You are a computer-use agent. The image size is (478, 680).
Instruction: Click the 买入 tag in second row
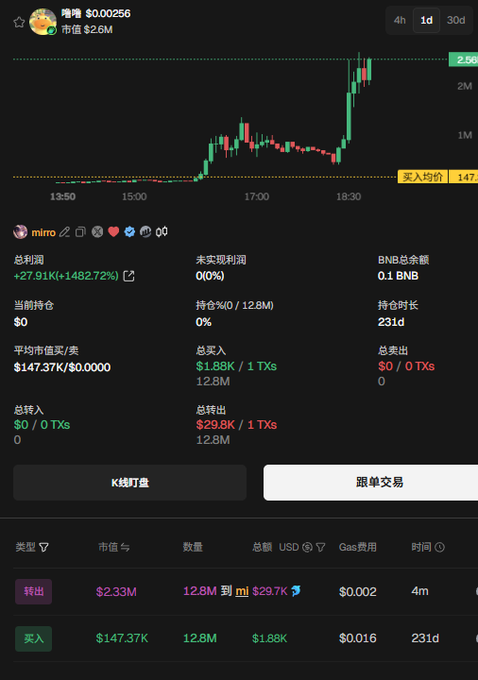(33, 639)
